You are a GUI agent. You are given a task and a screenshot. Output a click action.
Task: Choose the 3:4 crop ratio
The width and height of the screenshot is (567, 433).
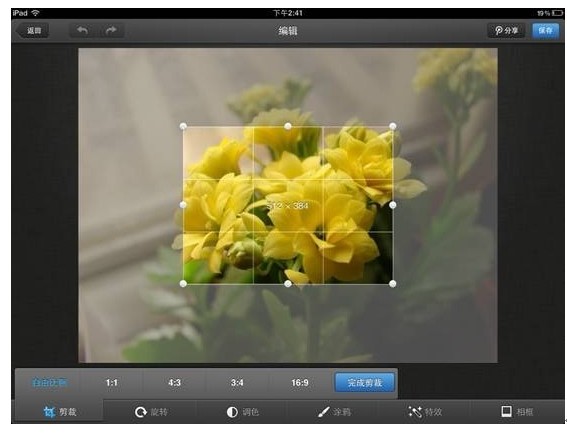(x=237, y=382)
